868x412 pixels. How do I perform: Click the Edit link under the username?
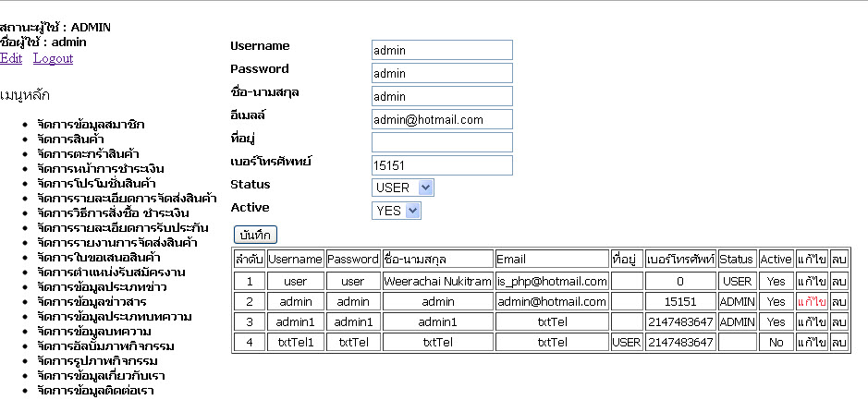point(11,58)
